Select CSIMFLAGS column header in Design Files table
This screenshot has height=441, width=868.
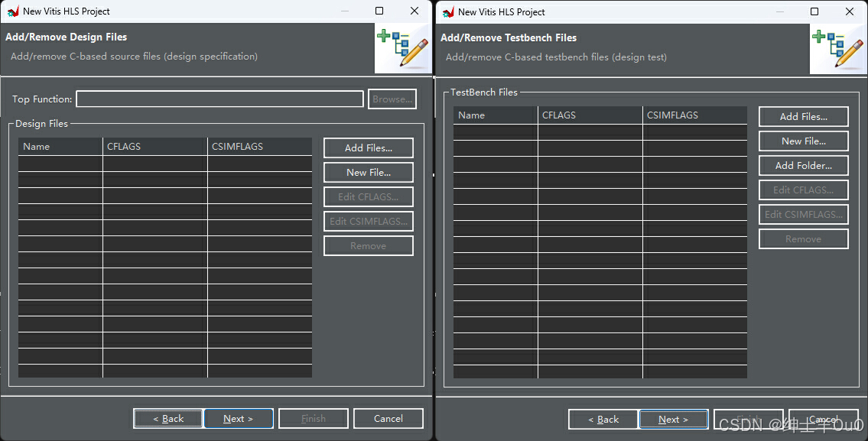259,147
